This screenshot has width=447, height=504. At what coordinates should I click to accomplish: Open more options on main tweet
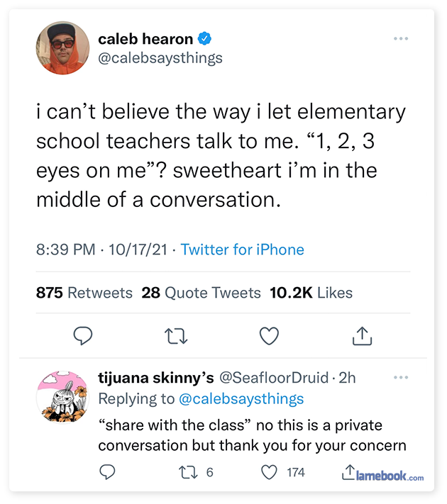400,38
